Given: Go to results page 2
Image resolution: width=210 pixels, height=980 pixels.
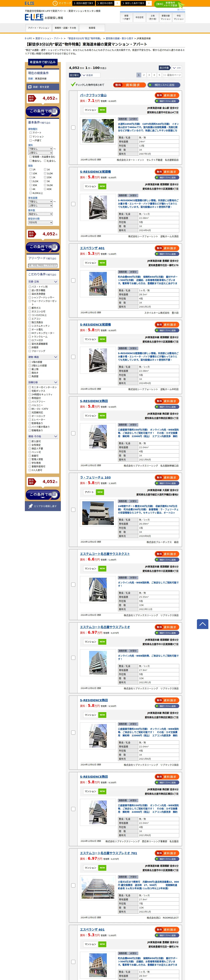Looking at the screenshot, I should click(144, 75).
